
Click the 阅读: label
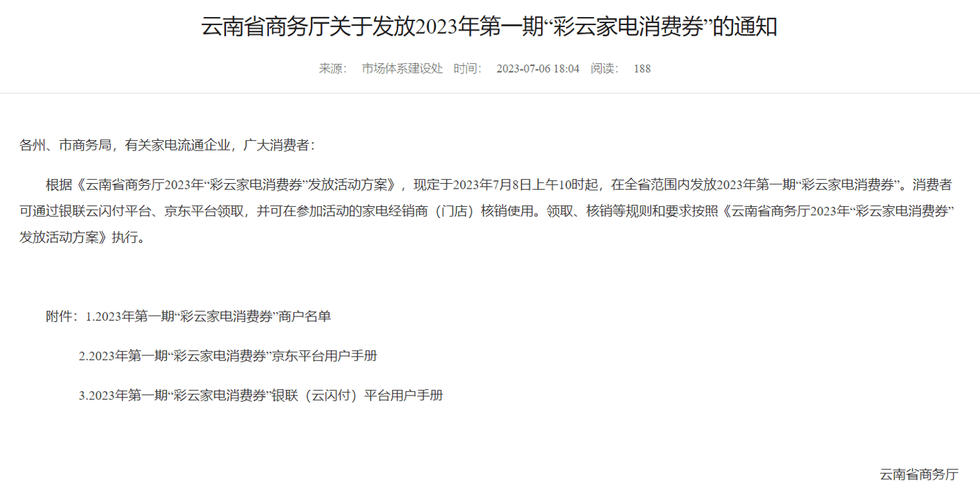point(604,69)
